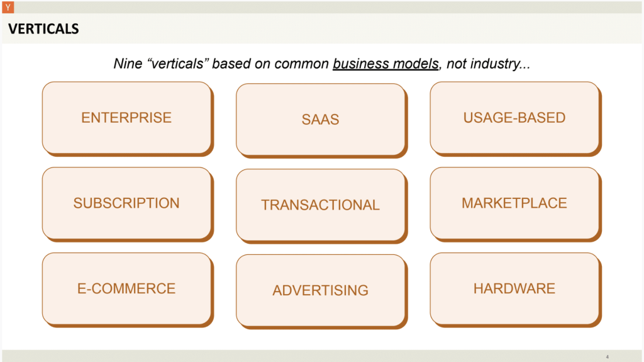Click the phrase based on common
Screen dimensions: 644x362
point(270,64)
